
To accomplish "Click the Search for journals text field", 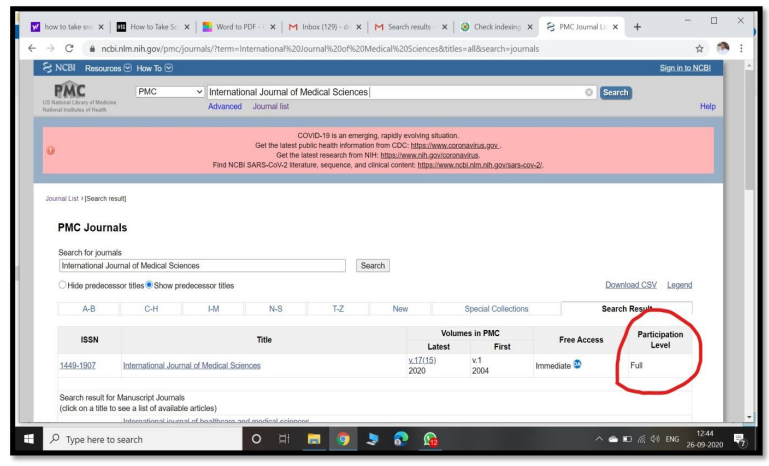I will click(x=204, y=266).
